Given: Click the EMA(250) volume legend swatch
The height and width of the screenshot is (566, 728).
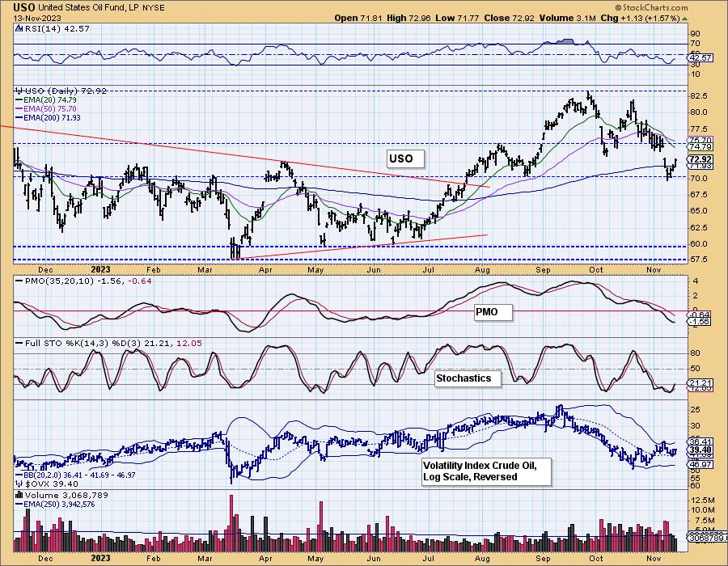Looking at the screenshot, I should [x=19, y=504].
